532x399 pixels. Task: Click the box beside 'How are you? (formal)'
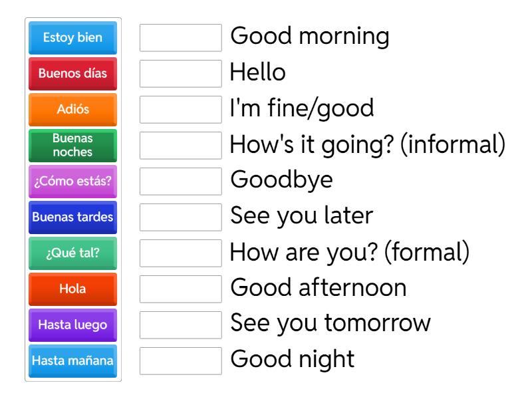181,253
